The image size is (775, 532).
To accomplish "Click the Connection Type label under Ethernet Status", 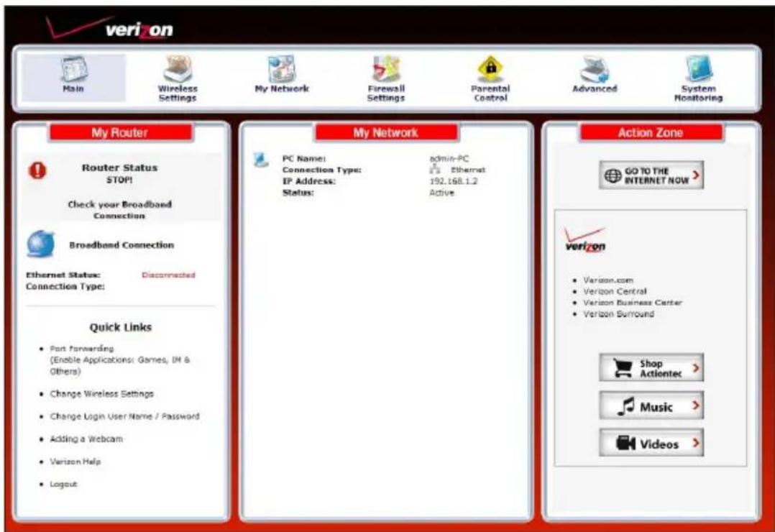I will [65, 287].
